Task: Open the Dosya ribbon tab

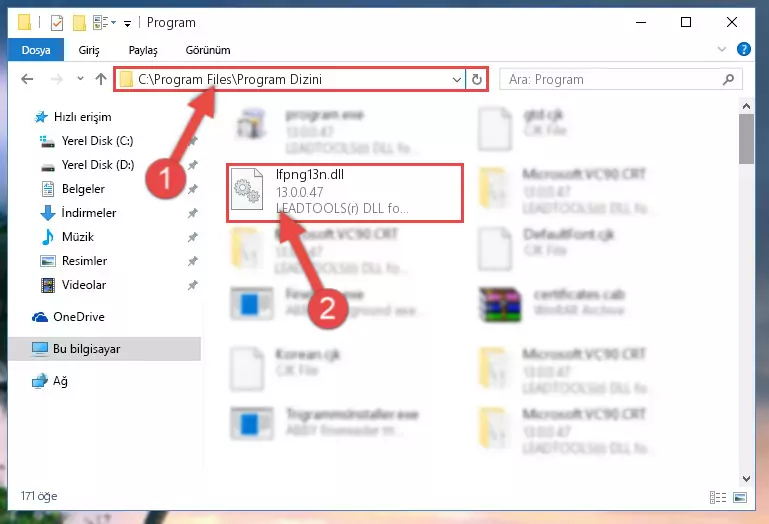Action: pos(36,50)
